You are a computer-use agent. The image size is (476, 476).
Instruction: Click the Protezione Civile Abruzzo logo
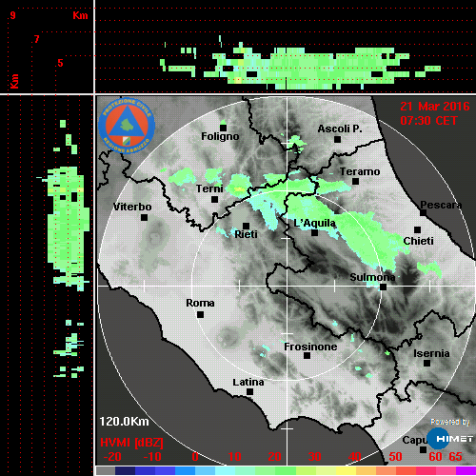pyautogui.click(x=127, y=126)
